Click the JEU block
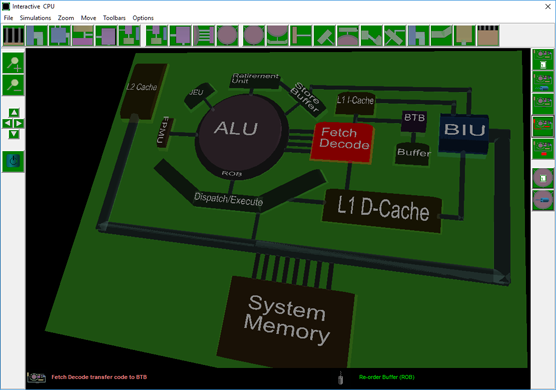Screen dimensions: 556x390 [199, 96]
